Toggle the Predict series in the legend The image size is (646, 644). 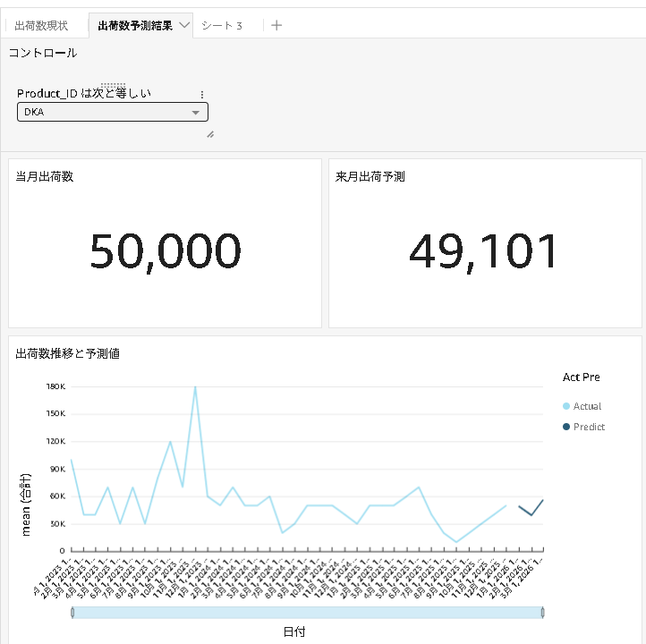pos(589,427)
